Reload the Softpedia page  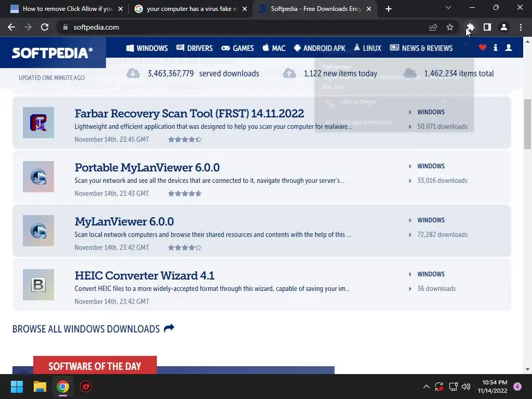pyautogui.click(x=45, y=27)
